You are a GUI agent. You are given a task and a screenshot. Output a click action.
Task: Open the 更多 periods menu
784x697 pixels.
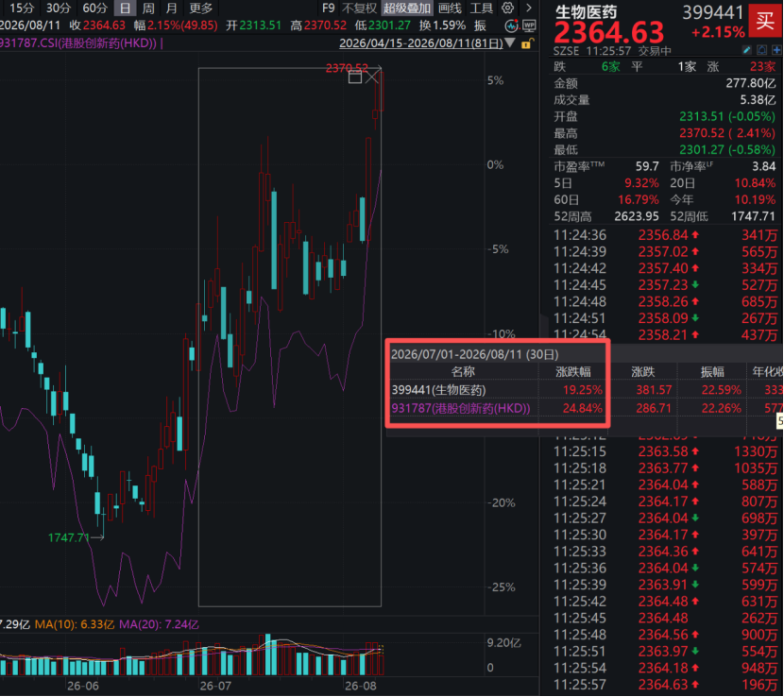(201, 8)
